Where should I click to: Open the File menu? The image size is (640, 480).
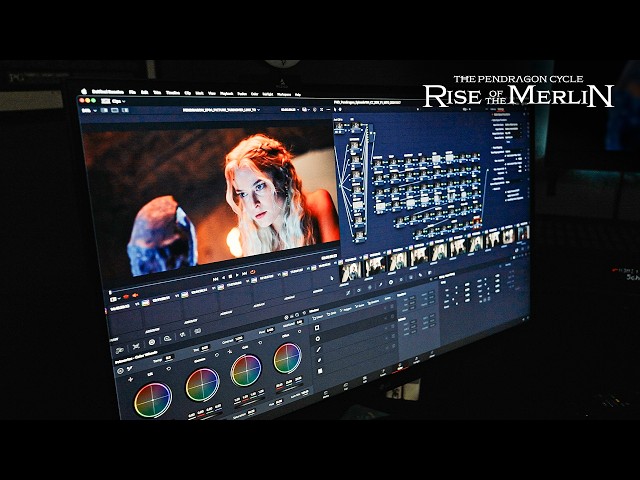point(132,92)
